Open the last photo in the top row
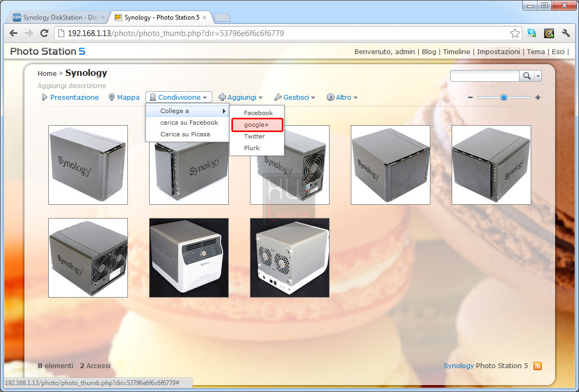Viewport: 579px width, 392px height. click(x=491, y=164)
